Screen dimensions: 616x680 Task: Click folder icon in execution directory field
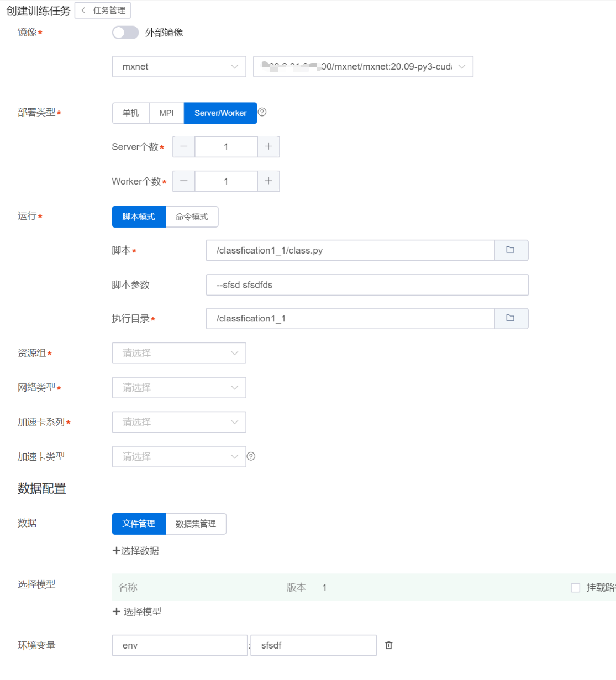pyautogui.click(x=510, y=318)
